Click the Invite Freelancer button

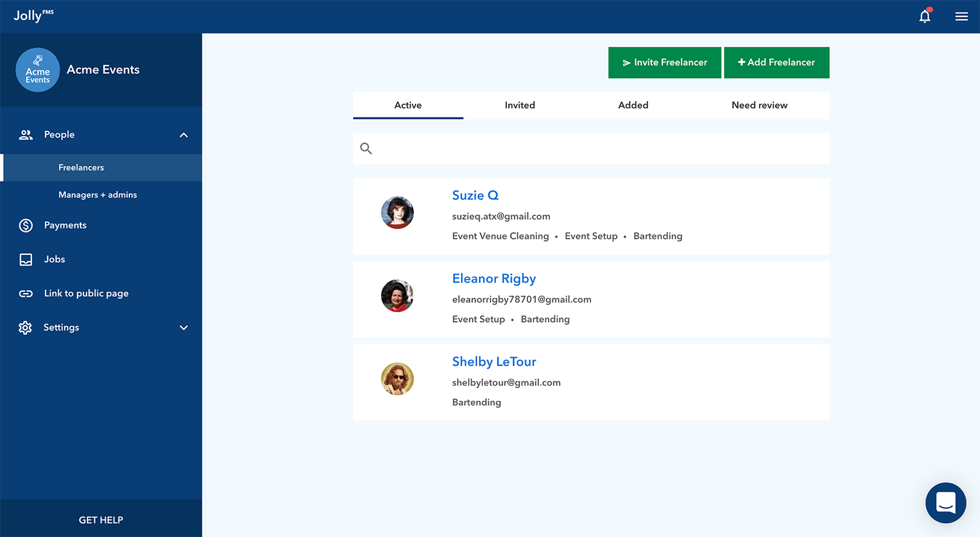click(665, 62)
